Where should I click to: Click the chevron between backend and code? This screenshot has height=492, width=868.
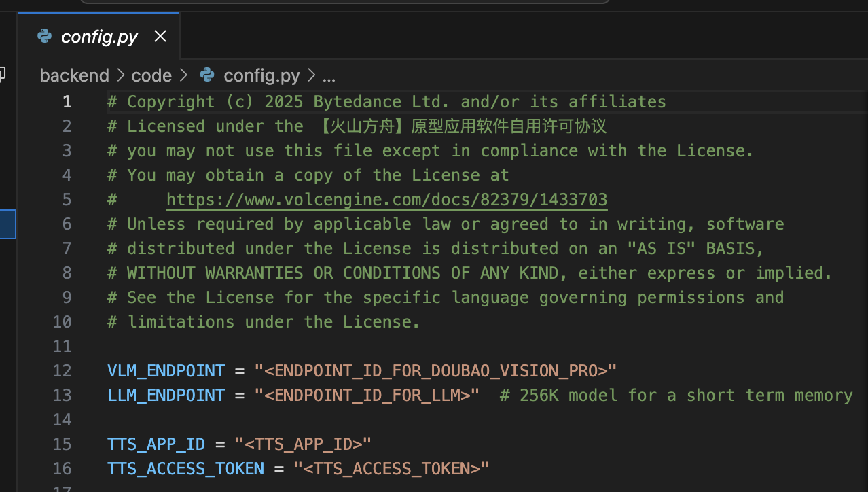(120, 75)
